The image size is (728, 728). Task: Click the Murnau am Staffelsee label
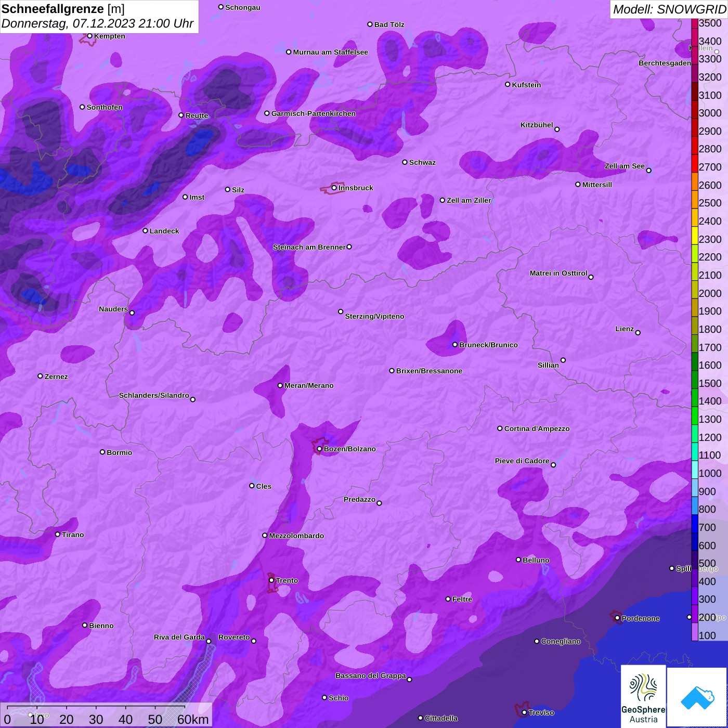tap(330, 52)
